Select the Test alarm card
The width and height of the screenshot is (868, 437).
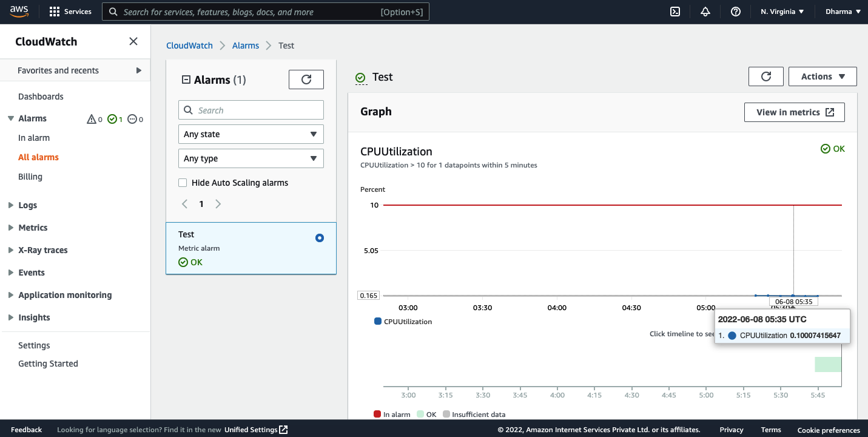251,248
